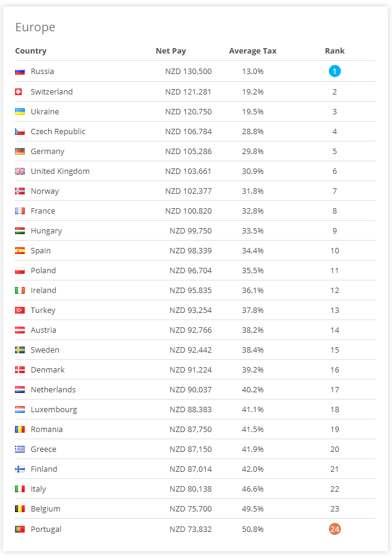The image size is (392, 556).
Task: Click the blue rank 1 badge
Action: tap(334, 71)
